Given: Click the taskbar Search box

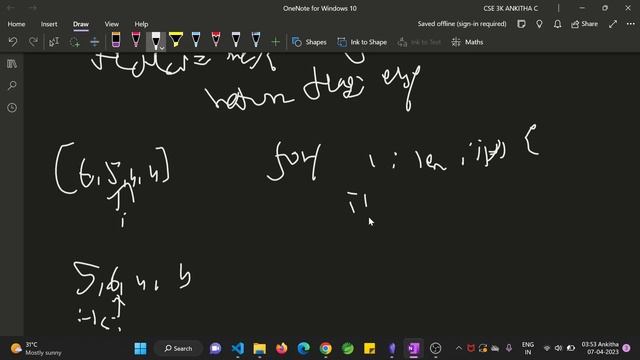Looking at the screenshot, I should [x=178, y=348].
